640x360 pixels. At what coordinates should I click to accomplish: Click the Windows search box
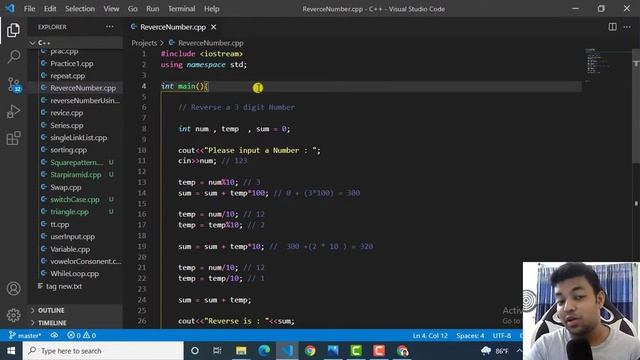[x=103, y=351]
